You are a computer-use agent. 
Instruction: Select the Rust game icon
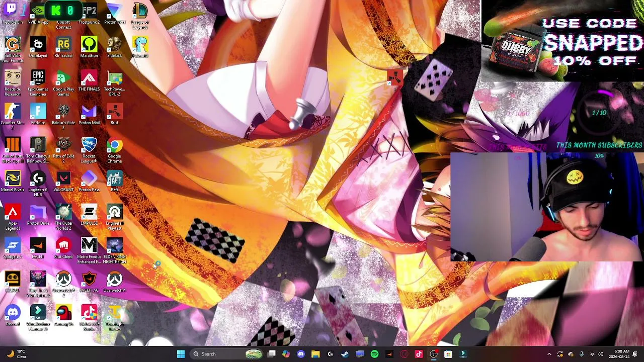[115, 115]
